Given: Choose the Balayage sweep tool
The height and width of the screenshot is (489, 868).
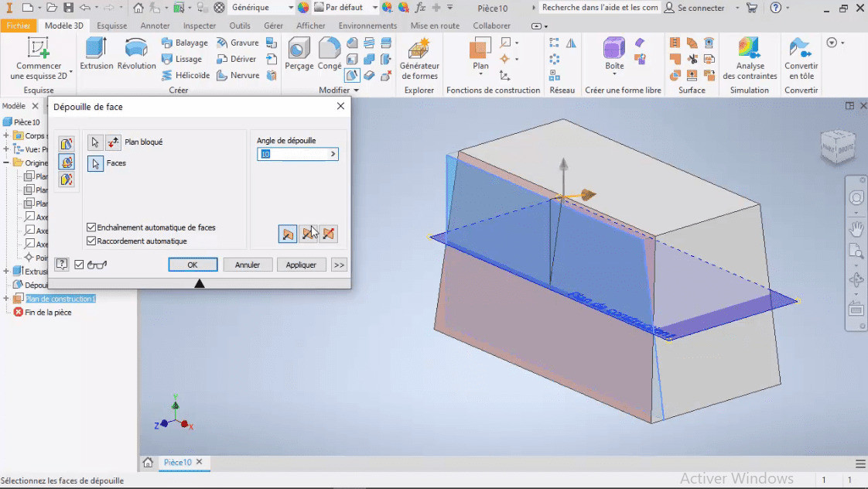Looking at the screenshot, I should (185, 43).
